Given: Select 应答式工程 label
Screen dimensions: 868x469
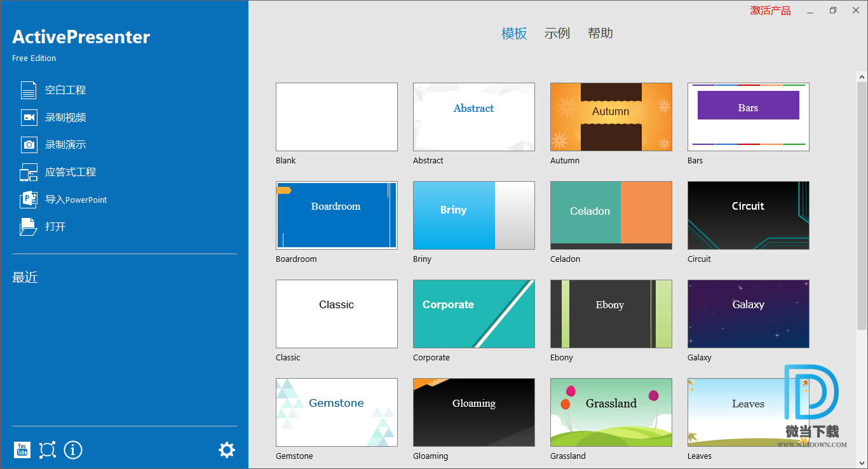Looking at the screenshot, I should 71,172.
